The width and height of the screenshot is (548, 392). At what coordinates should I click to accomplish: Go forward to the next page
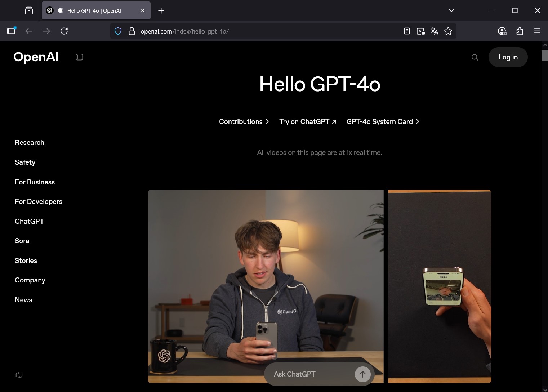coord(46,31)
